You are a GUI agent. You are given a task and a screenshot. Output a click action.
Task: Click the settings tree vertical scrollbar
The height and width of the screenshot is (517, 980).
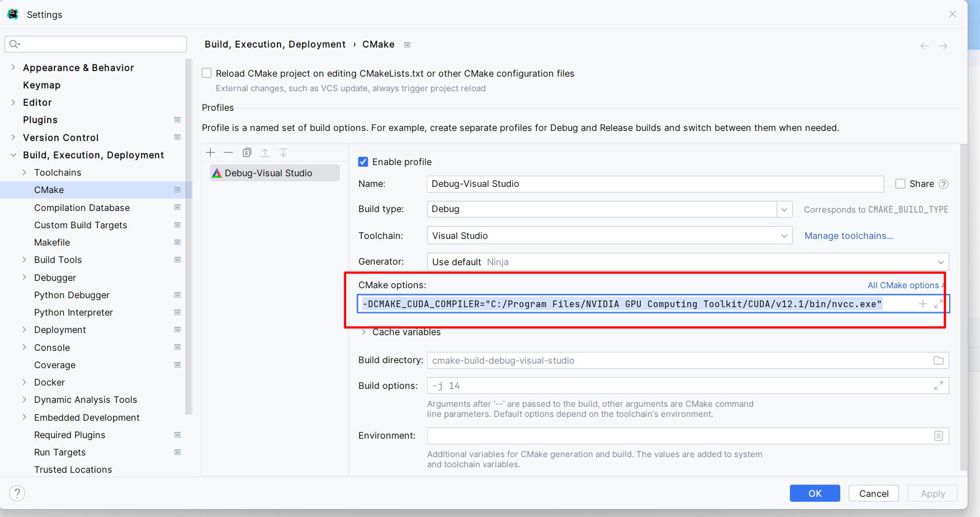(189, 237)
